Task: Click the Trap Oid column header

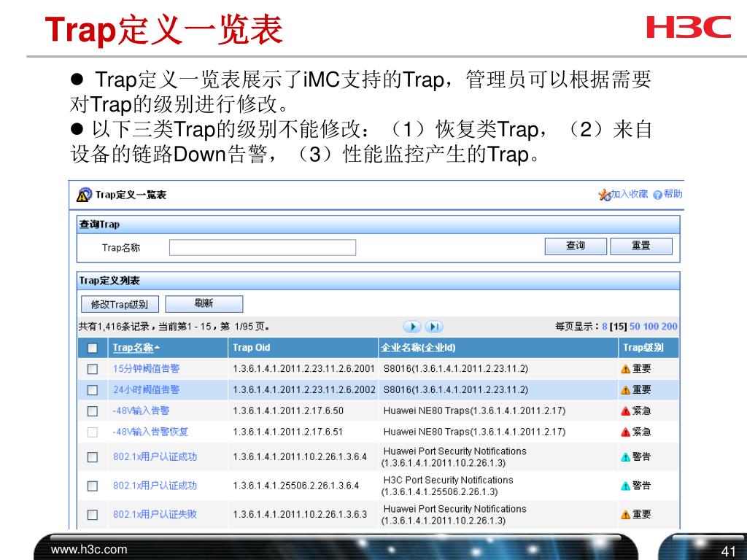Action: click(251, 348)
